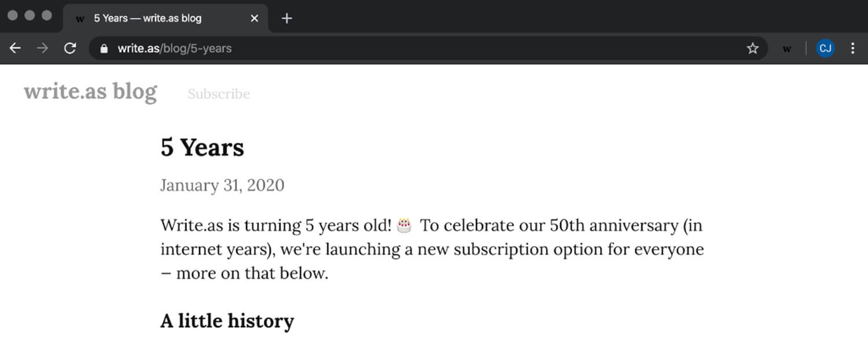
Task: Click the red close window button
Action: pos(12,16)
